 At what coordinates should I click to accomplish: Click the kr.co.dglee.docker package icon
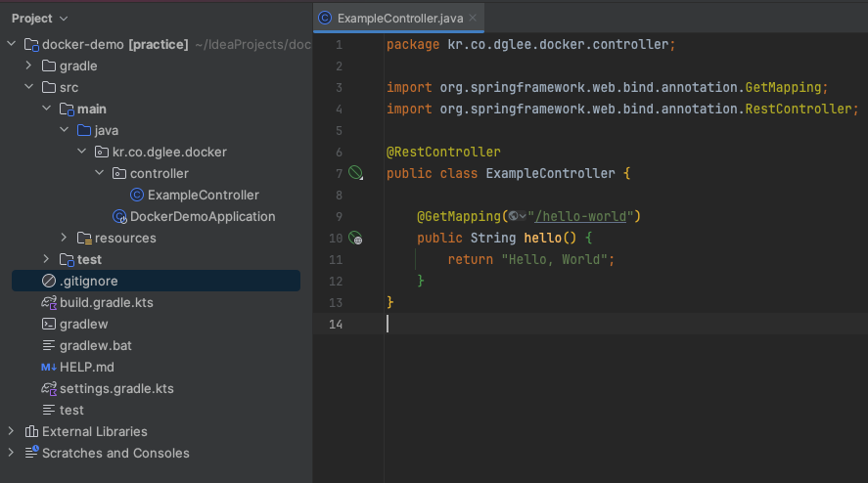pos(102,153)
